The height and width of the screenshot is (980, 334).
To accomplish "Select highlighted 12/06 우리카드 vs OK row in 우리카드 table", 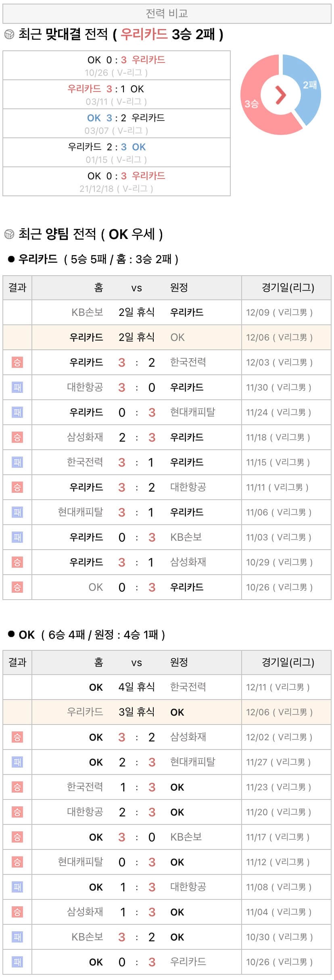I will 167,337.
